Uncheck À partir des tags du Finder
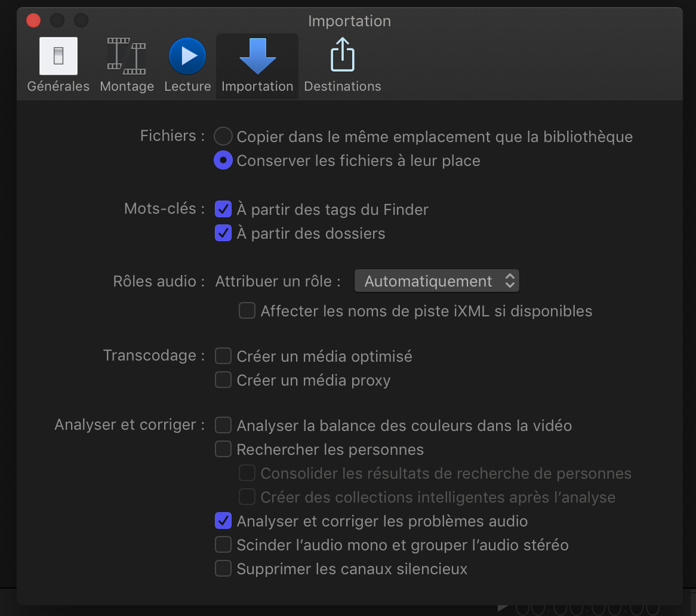696x616 pixels. 223,209
